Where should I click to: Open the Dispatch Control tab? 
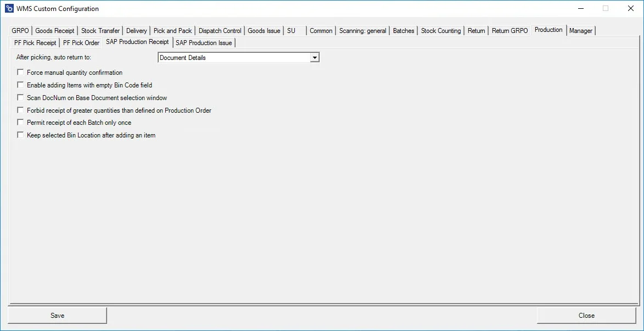pos(220,31)
